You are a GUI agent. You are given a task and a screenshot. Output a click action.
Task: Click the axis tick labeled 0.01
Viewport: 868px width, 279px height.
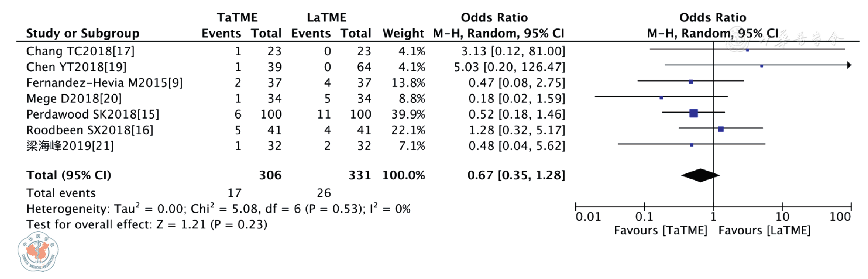coord(588,217)
